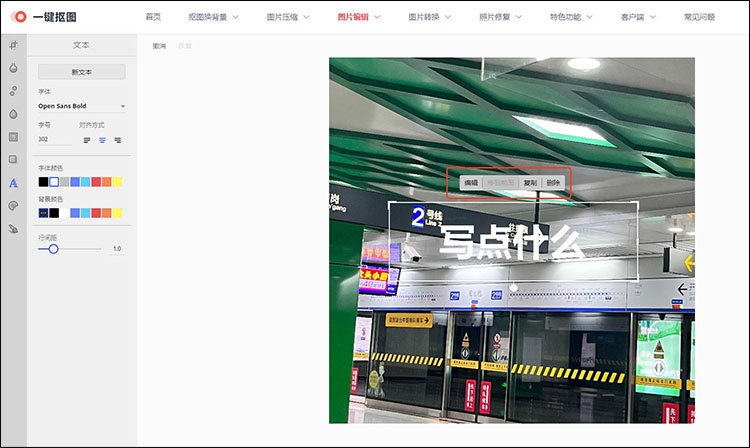Select the water-drop blur tool
The height and width of the screenshot is (448, 750).
click(x=13, y=114)
